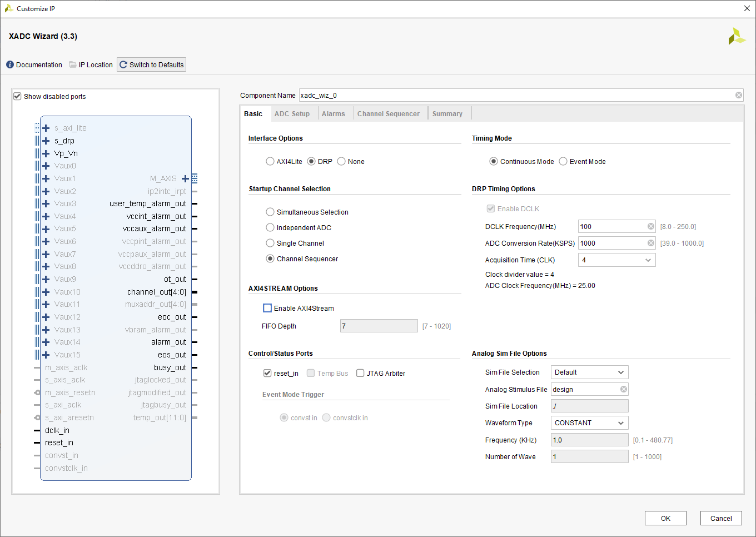The image size is (756, 537).
Task: Expand the Vaux14 port plus icon
Action: coord(46,342)
